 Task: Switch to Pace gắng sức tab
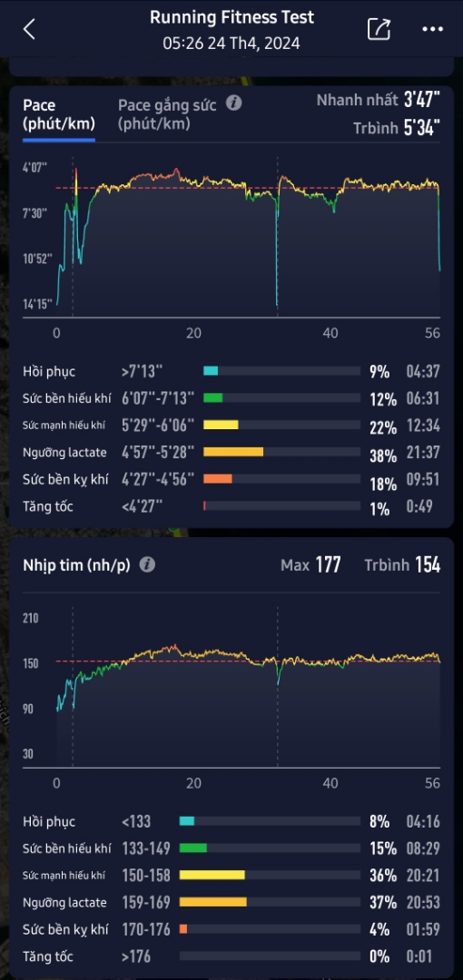[x=167, y=114]
